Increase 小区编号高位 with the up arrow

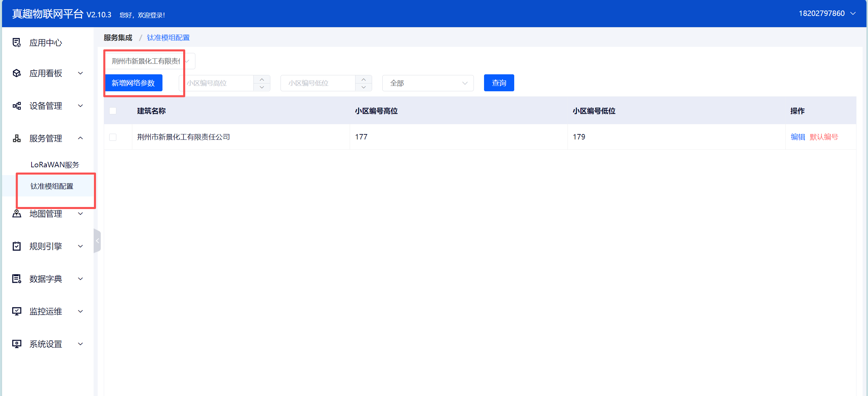click(x=262, y=79)
